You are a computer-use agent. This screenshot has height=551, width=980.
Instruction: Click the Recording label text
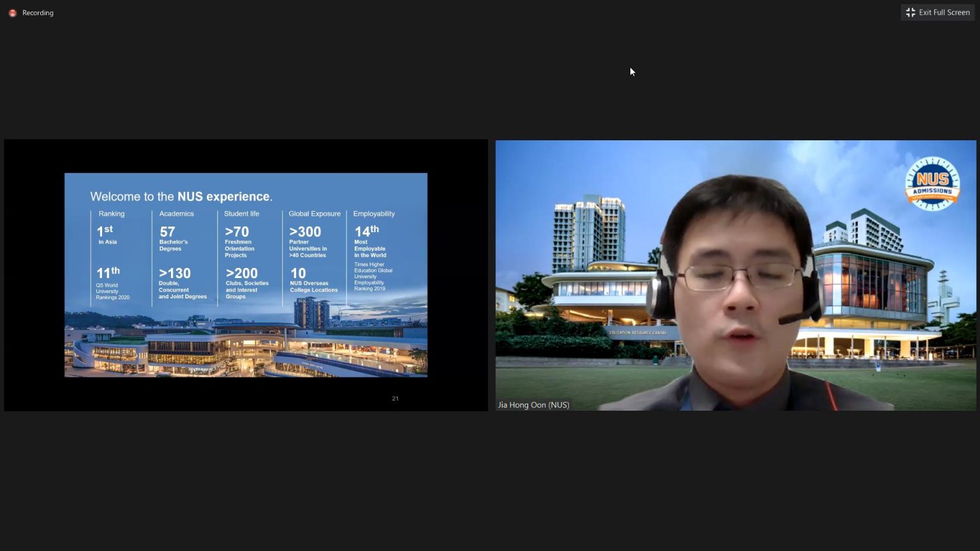click(38, 13)
